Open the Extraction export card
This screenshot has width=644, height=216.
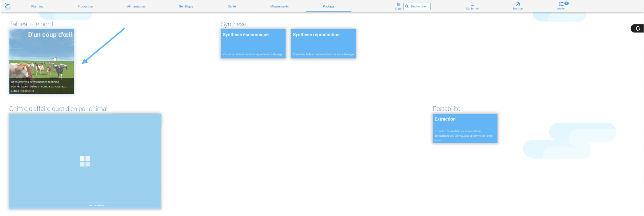(465, 128)
